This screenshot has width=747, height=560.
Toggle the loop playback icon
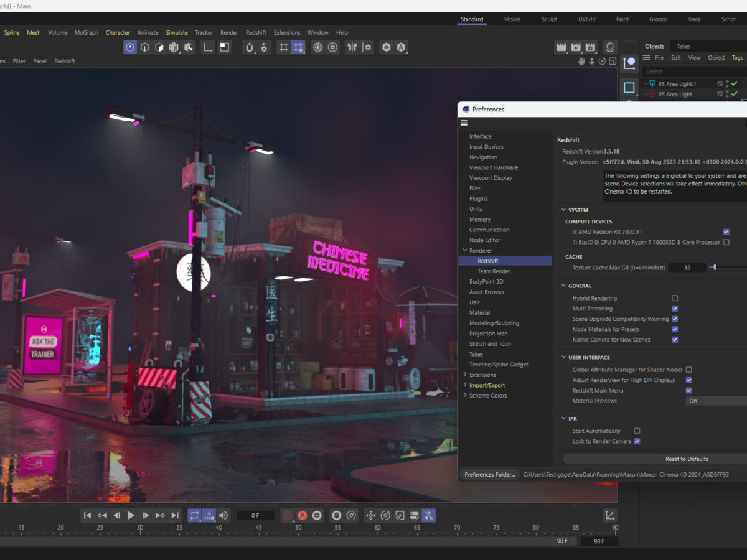[194, 515]
